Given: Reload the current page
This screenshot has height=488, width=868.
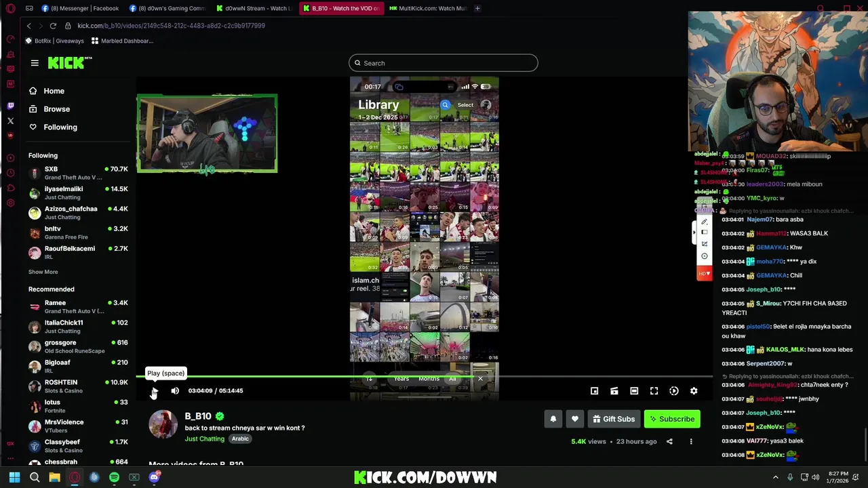Looking at the screenshot, I should coord(53,26).
